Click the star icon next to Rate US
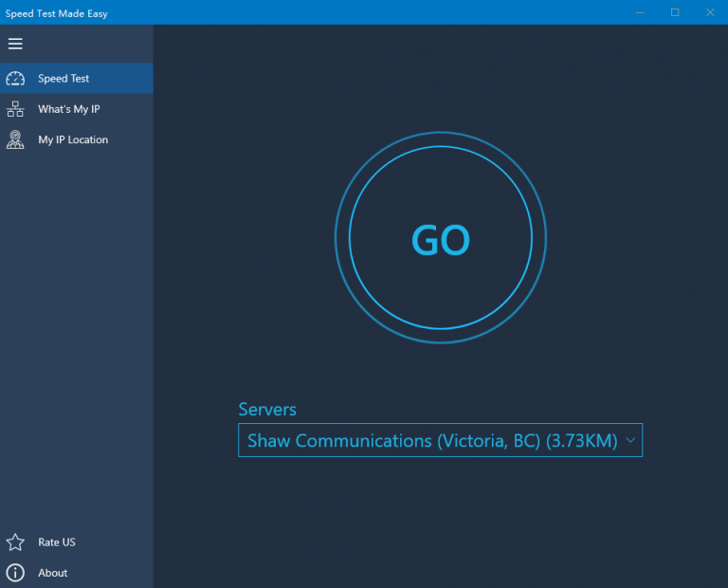The height and width of the screenshot is (588, 728). 15,542
